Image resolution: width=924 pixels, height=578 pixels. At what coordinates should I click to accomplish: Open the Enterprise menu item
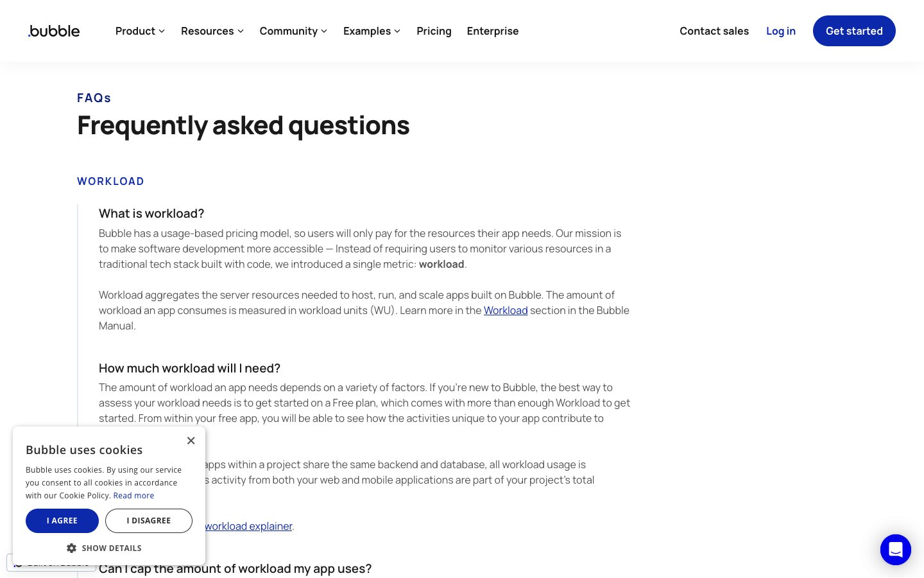(x=492, y=31)
